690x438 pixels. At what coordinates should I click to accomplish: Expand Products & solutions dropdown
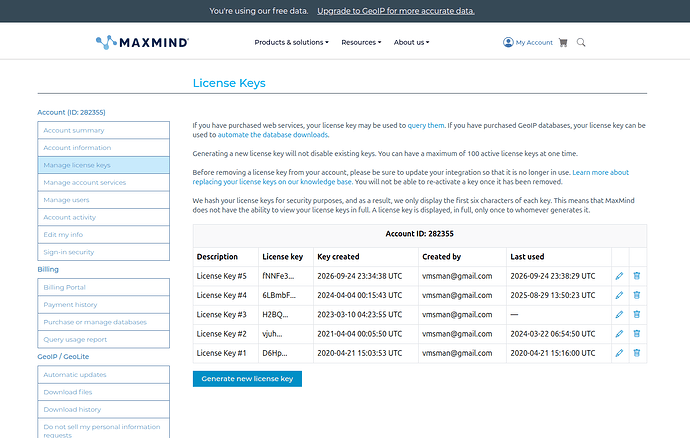coord(291,42)
